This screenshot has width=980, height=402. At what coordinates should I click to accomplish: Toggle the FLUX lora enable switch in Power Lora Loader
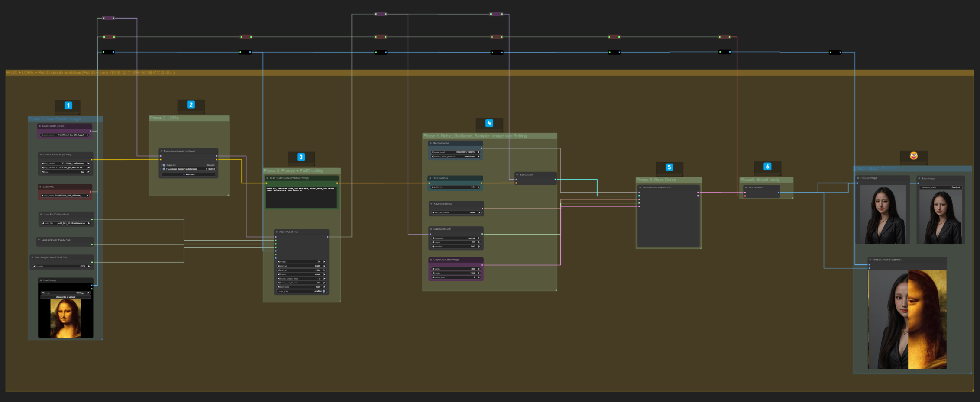pos(164,169)
